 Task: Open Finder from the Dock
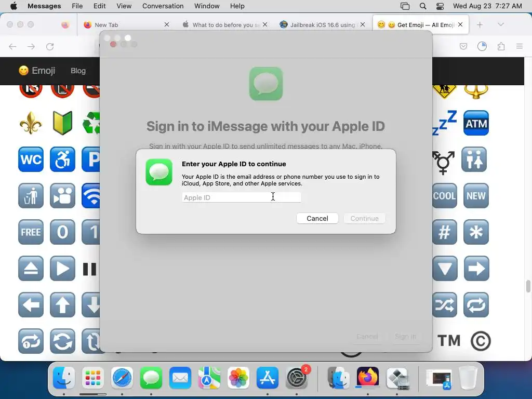[x=64, y=378]
